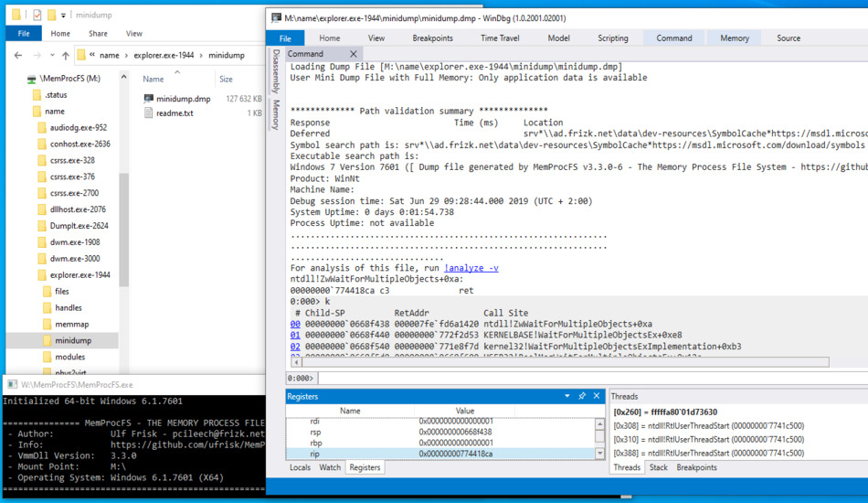Open the Time Travel ribbon tab

click(x=500, y=38)
